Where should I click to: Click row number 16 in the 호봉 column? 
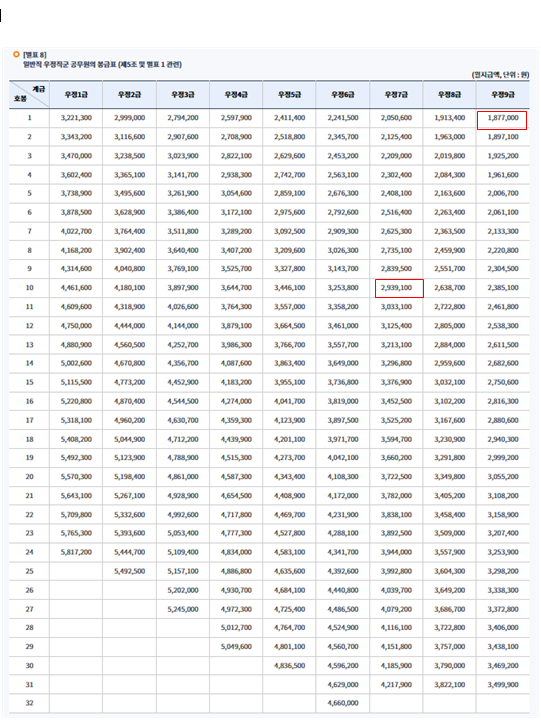point(29,401)
